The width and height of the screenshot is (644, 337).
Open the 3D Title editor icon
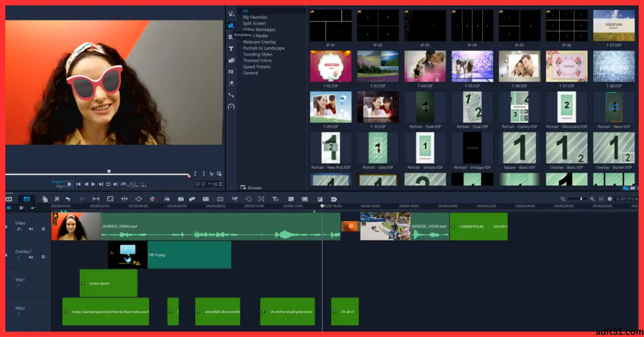point(275,199)
